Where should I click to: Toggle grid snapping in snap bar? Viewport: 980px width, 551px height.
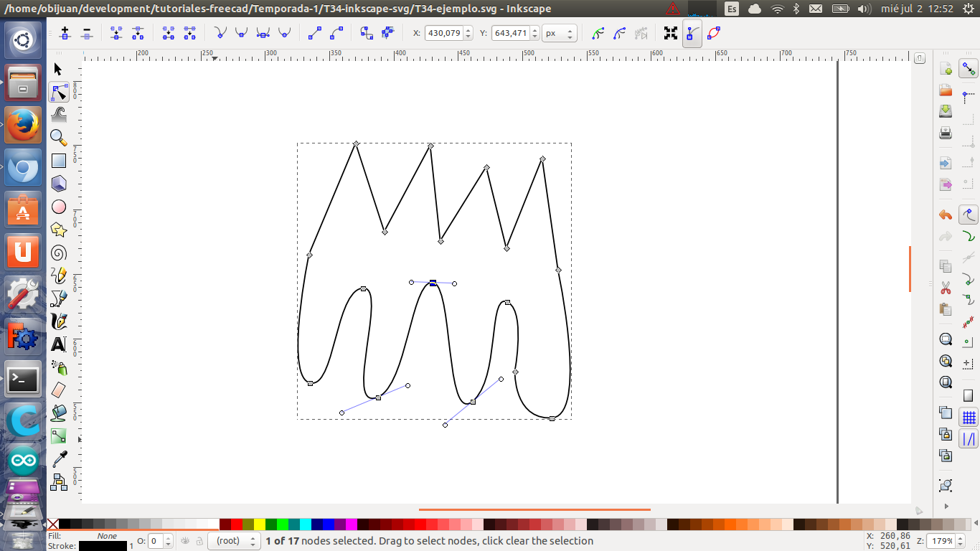pos(969,417)
